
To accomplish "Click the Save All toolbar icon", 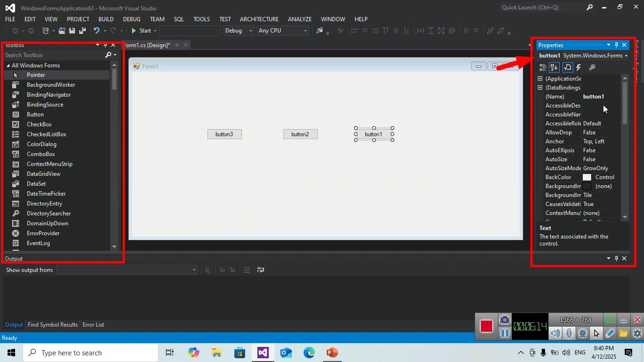I will tap(82, 31).
